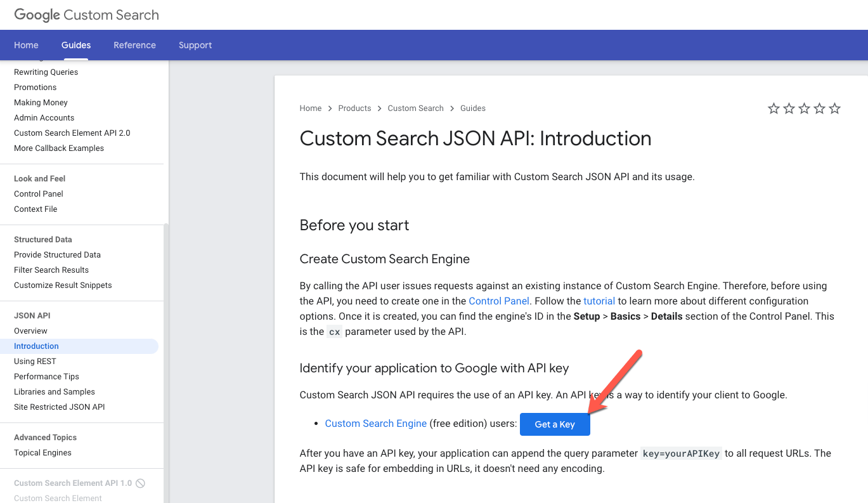Open Site Restricted JSON API in sidebar
Screen dimensions: 868x503
pos(60,407)
